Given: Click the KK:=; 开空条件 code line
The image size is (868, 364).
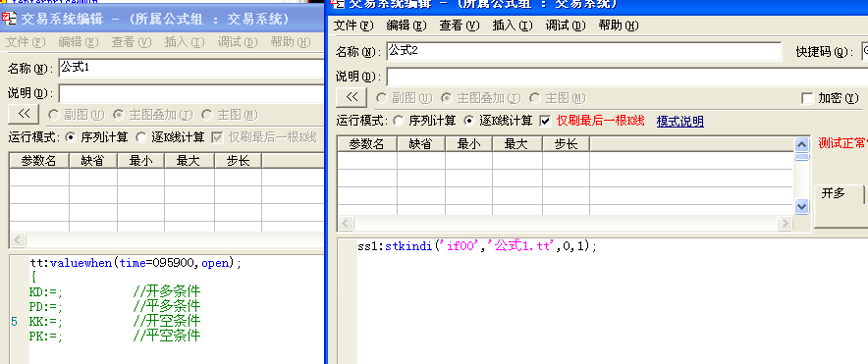Looking at the screenshot, I should click(x=115, y=321).
